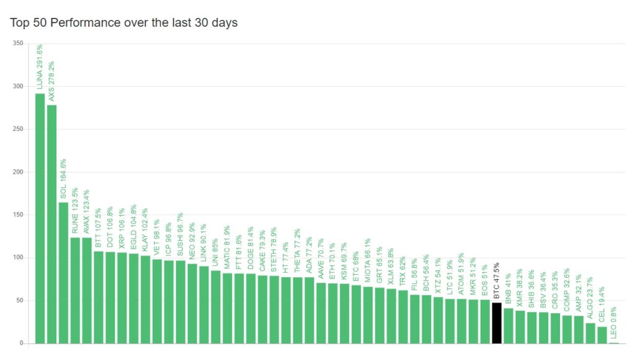Select the AVAX 123.4% bar
The height and width of the screenshot is (364, 635).
click(87, 290)
